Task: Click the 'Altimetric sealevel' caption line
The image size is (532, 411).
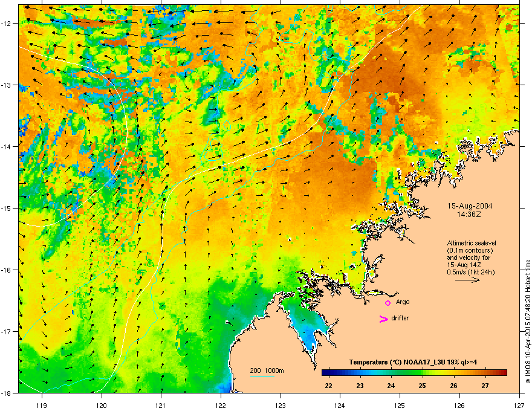Action: click(x=472, y=243)
